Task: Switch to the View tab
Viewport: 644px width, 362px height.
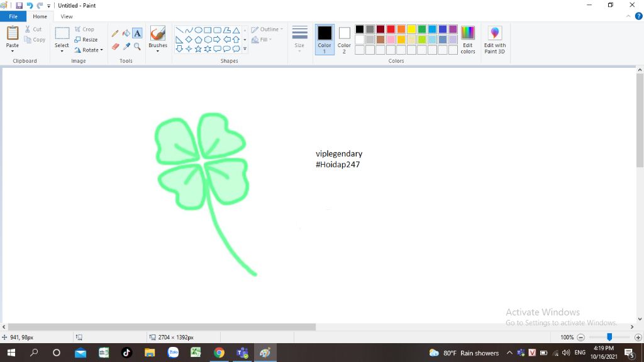Action: (67, 16)
